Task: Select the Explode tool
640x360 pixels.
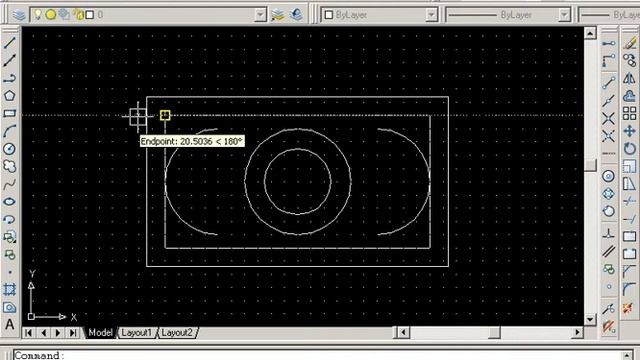Action: click(629, 307)
